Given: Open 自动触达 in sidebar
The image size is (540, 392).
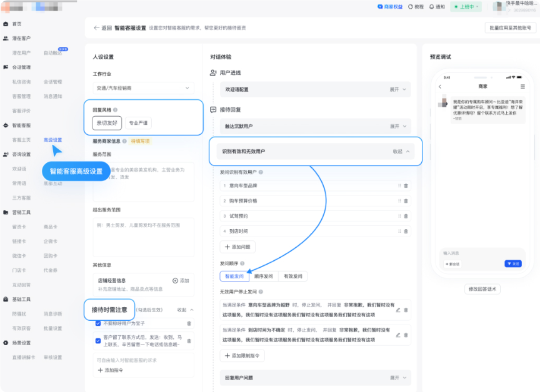Looking at the screenshot, I should point(52,53).
